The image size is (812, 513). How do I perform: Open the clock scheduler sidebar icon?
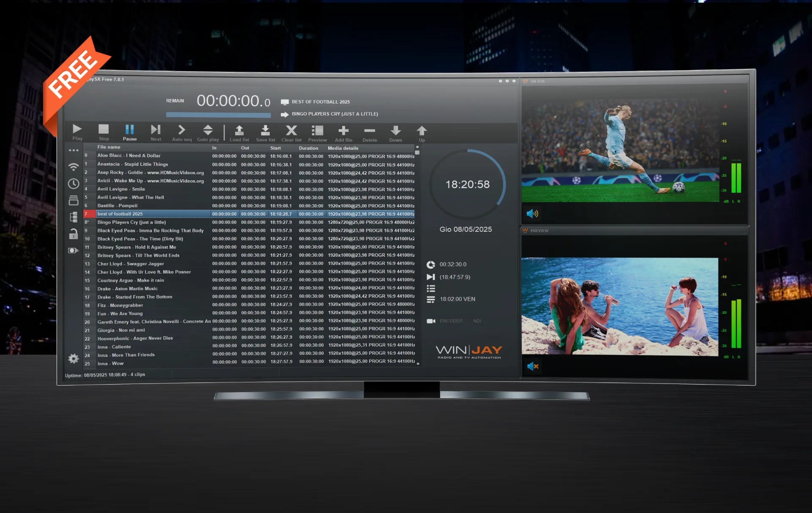pos(74,184)
